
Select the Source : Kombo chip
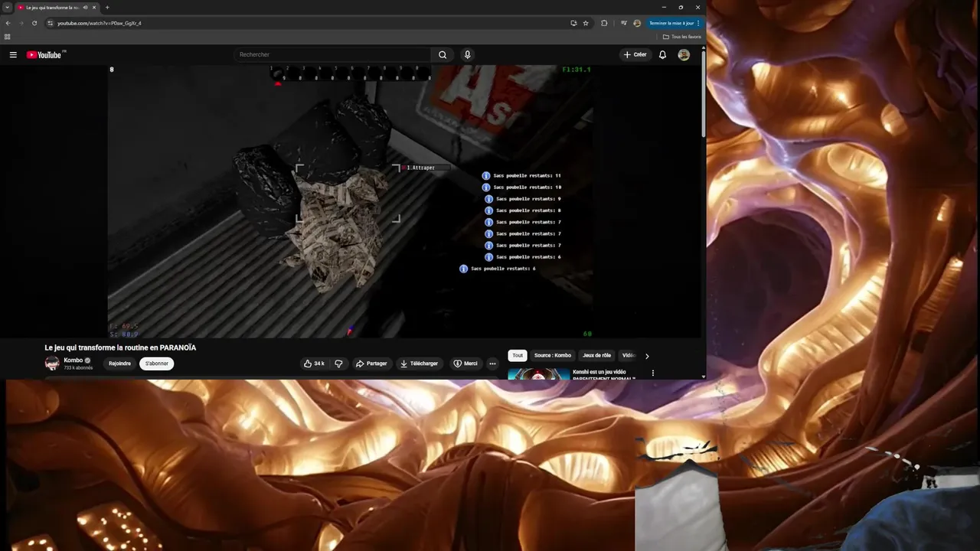pyautogui.click(x=553, y=355)
